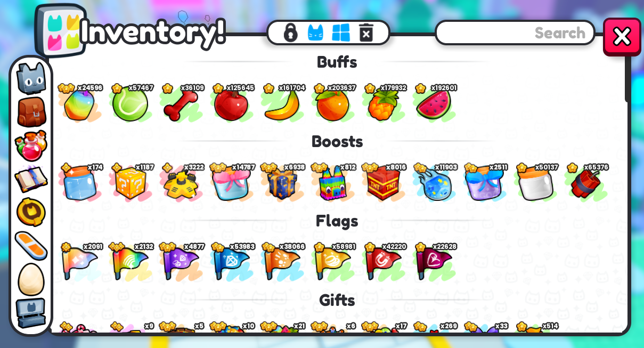Open the Pets tab in sidebar
Viewport: 644px width, 348px height.
click(x=31, y=78)
